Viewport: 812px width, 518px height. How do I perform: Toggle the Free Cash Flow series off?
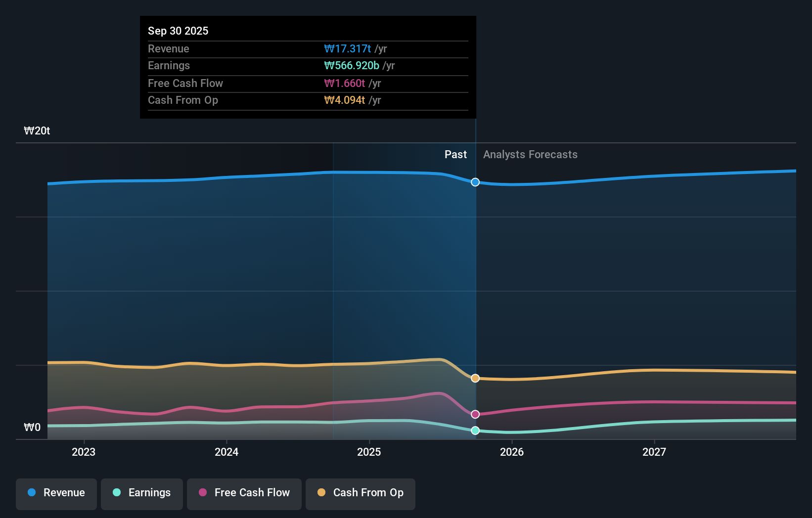[244, 493]
